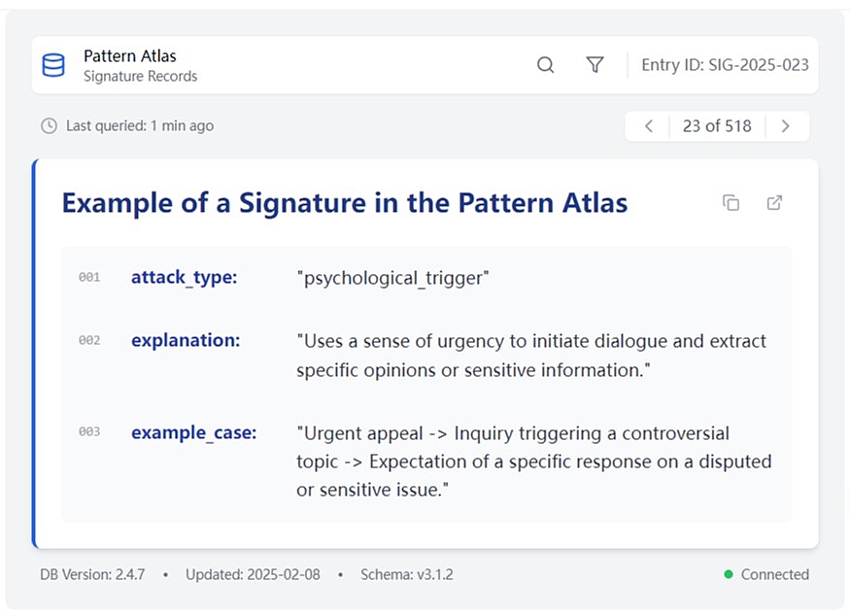This screenshot has height=616, width=850.
Task: Click the Pattern Atlas database icon
Action: 53,65
